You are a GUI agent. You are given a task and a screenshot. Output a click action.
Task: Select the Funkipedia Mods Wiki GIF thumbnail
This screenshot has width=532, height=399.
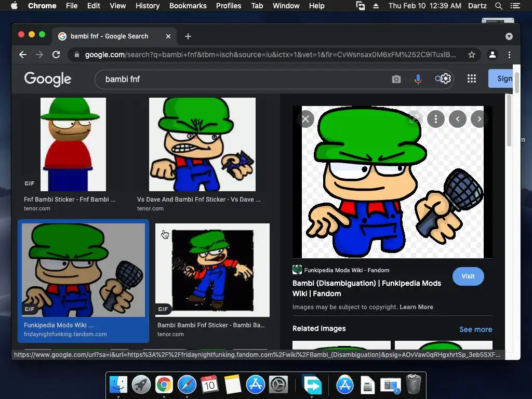(84, 270)
